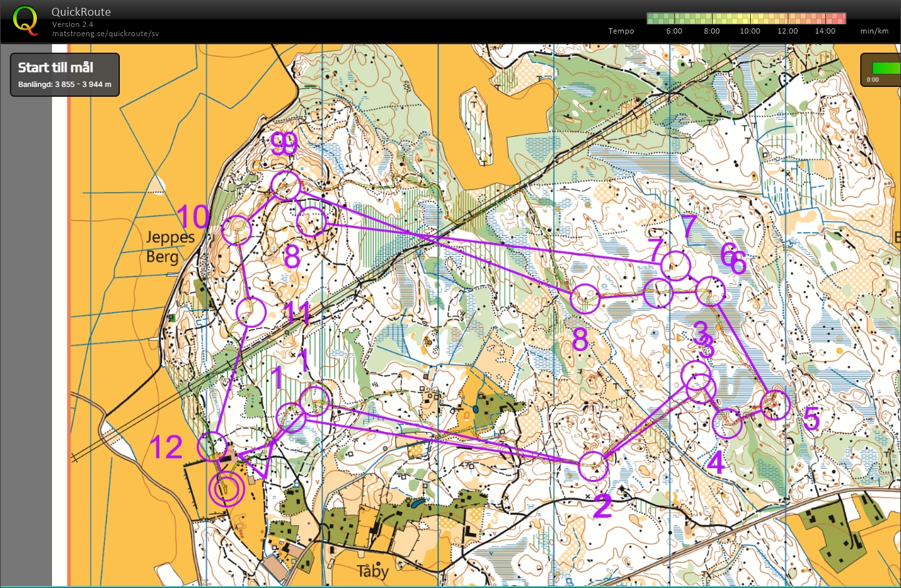Click the QuickRoute title text
The width and height of the screenshot is (901, 588).
click(x=81, y=12)
